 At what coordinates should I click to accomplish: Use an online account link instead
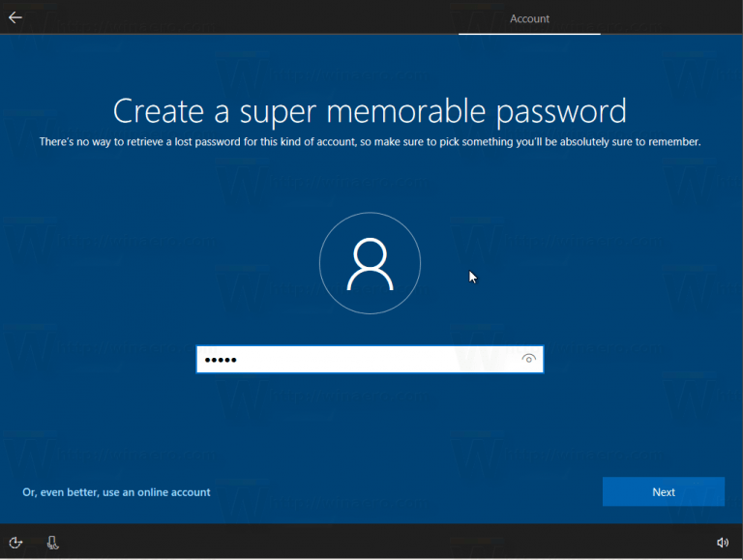(x=116, y=492)
